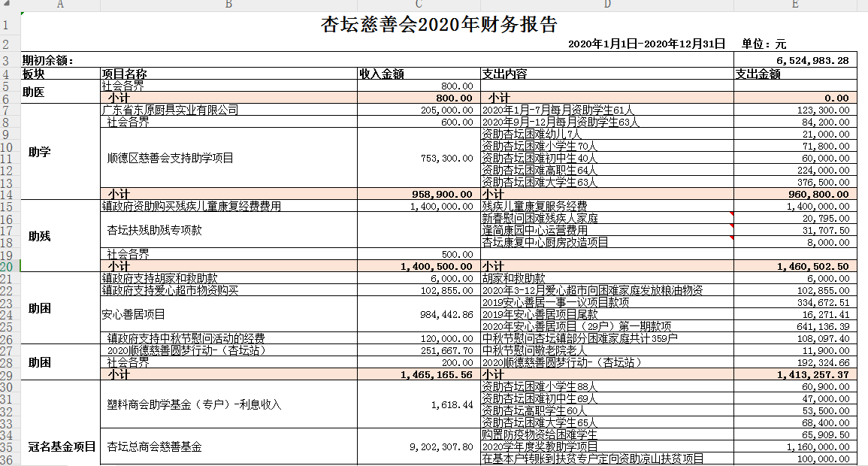Select row 14 header
The height and width of the screenshot is (466, 868).
[x=6, y=193]
